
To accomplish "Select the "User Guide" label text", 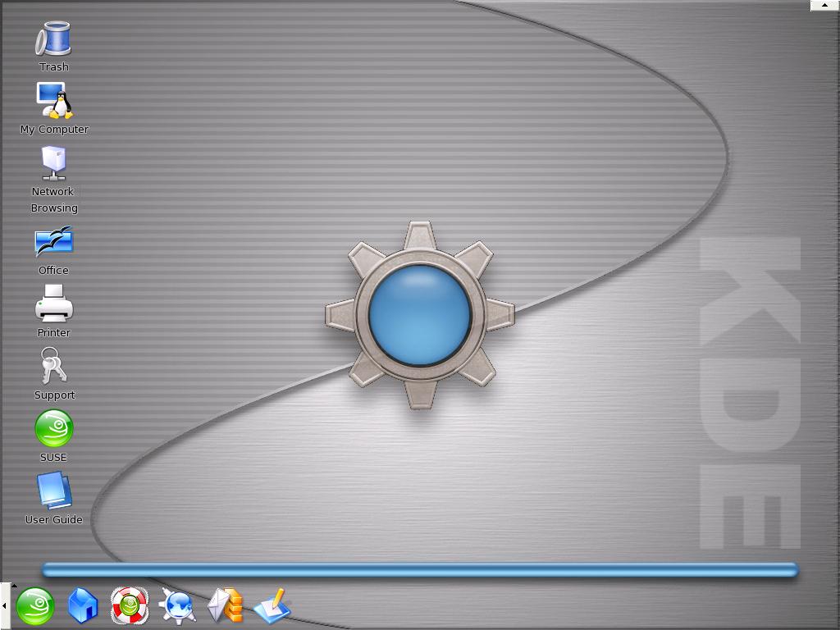I will [x=53, y=519].
